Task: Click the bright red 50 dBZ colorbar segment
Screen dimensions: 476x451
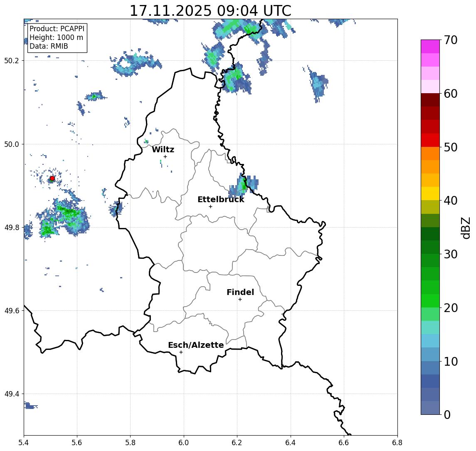Action: click(430, 140)
